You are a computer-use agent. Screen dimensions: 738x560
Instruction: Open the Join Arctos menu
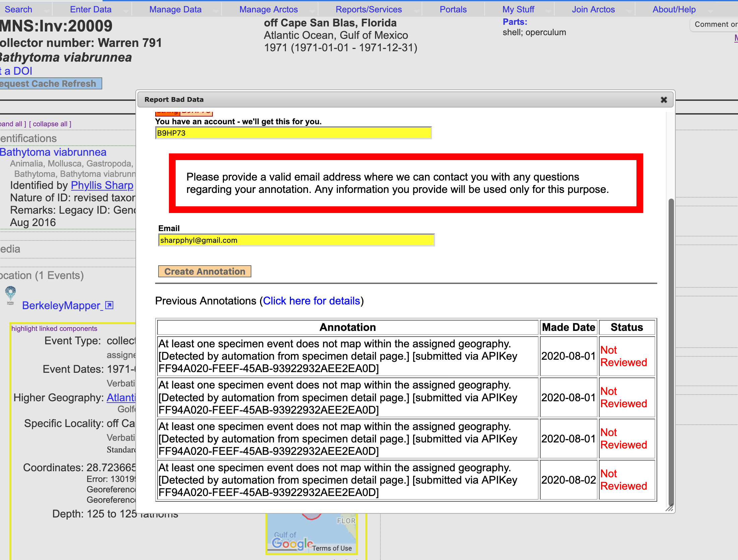pos(593,9)
